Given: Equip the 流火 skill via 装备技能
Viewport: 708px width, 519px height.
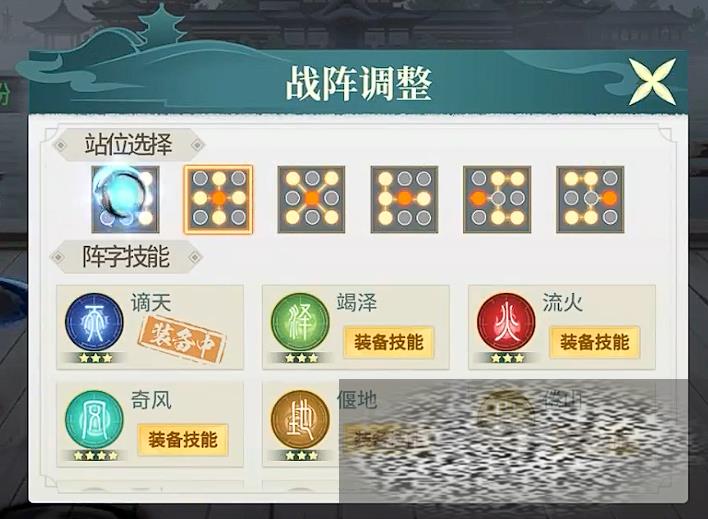Looking at the screenshot, I should pyautogui.click(x=595, y=342).
